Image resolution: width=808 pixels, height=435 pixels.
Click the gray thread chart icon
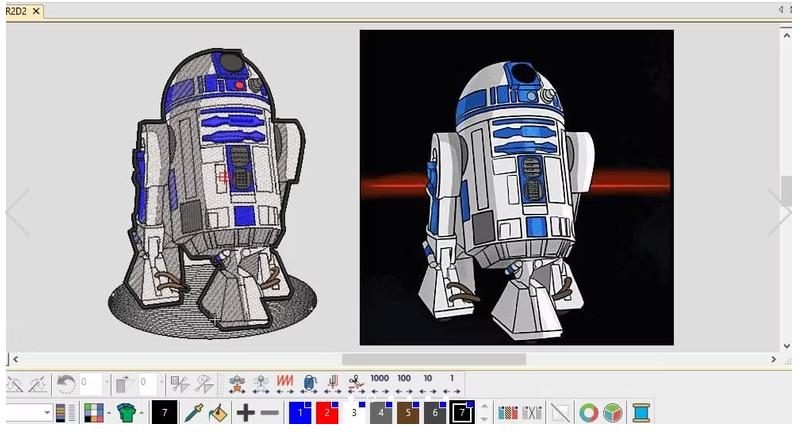tap(532, 413)
